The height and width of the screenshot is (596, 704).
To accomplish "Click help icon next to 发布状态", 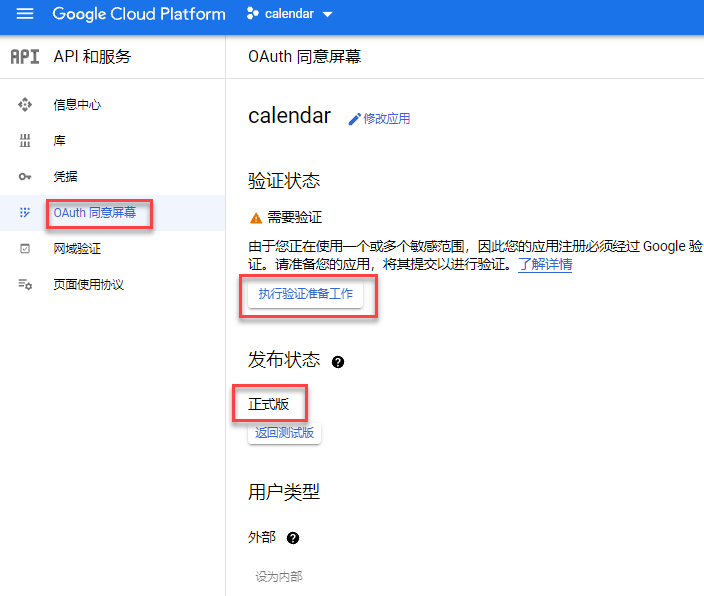I will [338, 362].
